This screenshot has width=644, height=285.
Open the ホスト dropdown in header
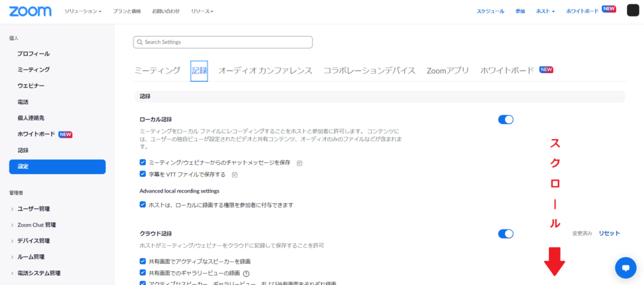tap(545, 11)
